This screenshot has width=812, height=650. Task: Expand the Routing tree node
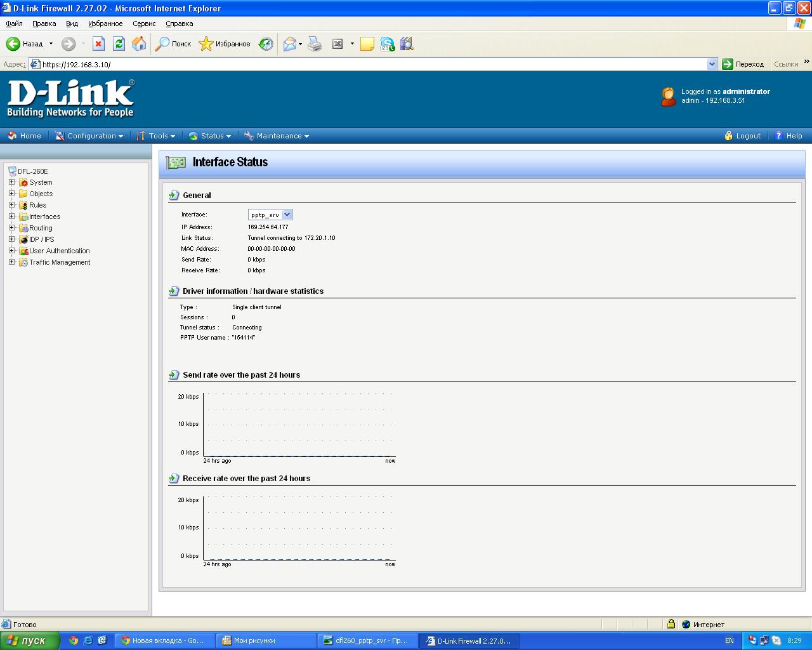(x=11, y=228)
